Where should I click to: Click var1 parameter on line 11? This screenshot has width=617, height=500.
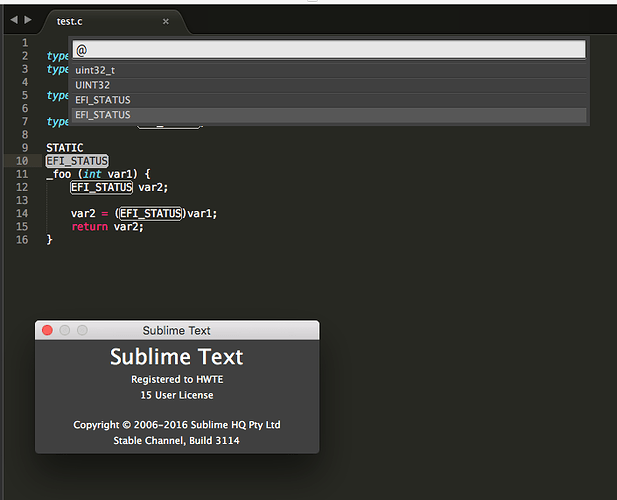(120, 174)
